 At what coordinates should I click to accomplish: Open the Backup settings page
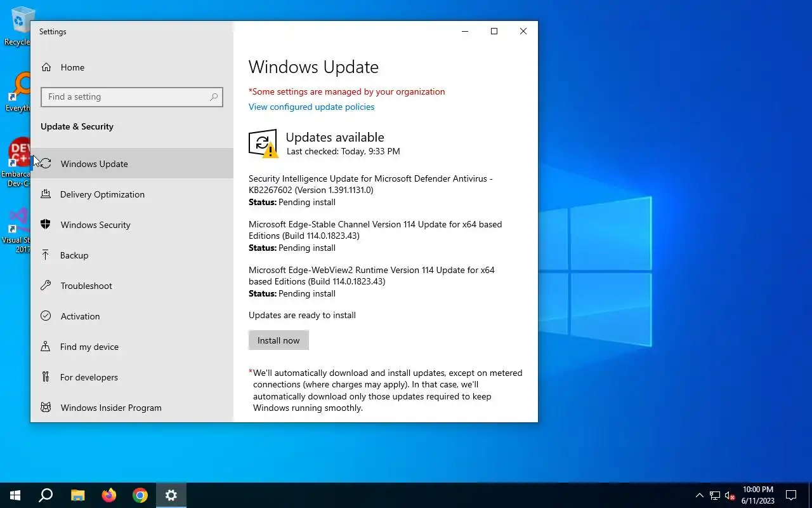click(132, 255)
